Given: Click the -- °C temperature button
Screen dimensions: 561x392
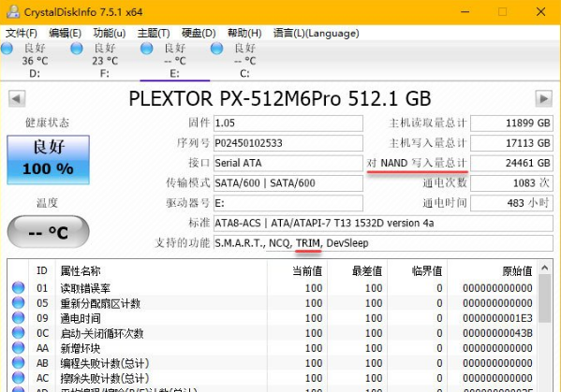Looking at the screenshot, I should (x=49, y=232).
